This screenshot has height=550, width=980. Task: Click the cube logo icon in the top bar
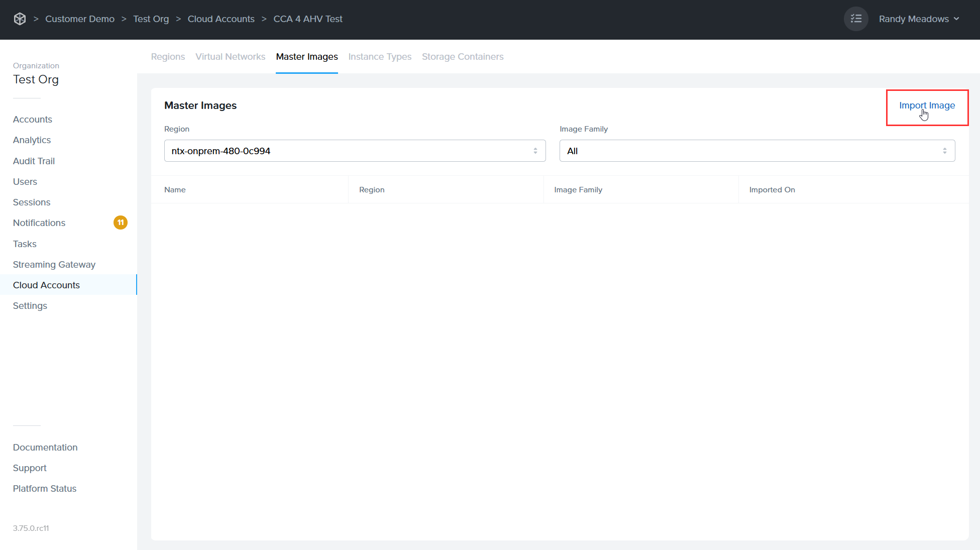[20, 18]
